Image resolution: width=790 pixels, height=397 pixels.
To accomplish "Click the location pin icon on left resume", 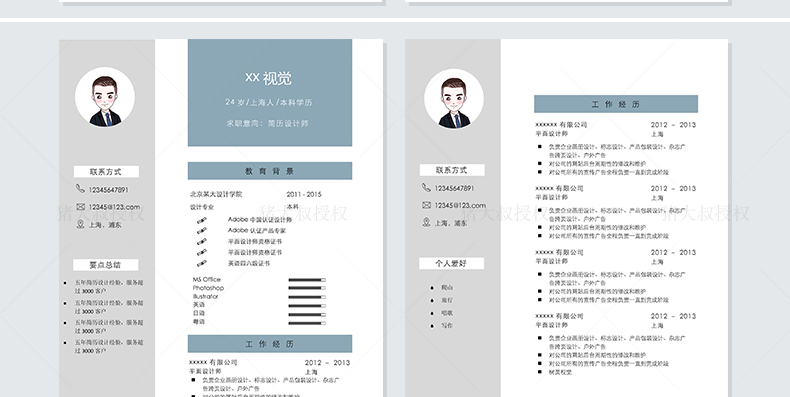I will click(80, 224).
